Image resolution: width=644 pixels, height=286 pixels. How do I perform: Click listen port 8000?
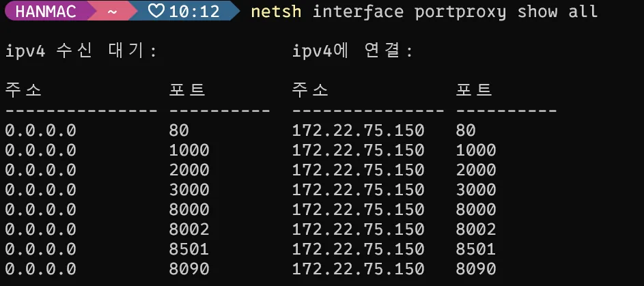[x=189, y=210]
